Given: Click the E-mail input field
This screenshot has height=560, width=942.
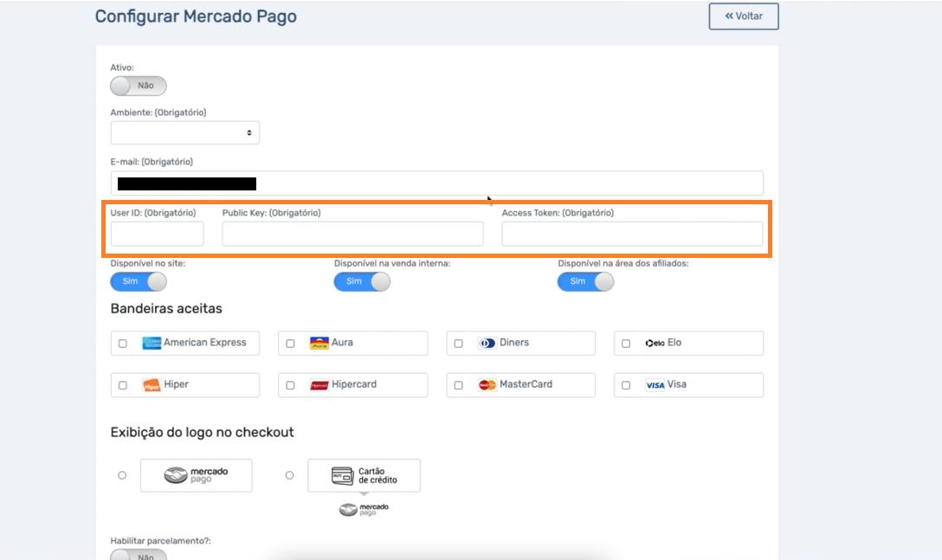Looking at the screenshot, I should point(436,183).
